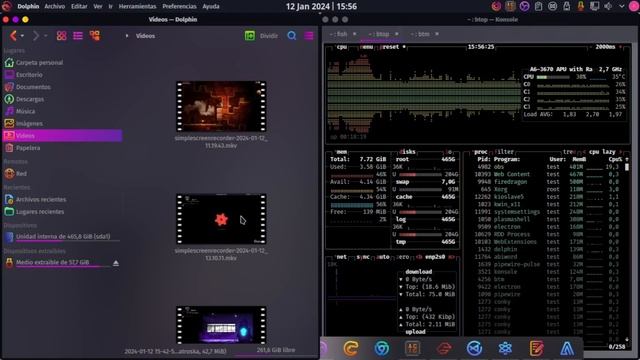Toggle btop process tree view
The width and height of the screenshot is (640, 360).
569,152
